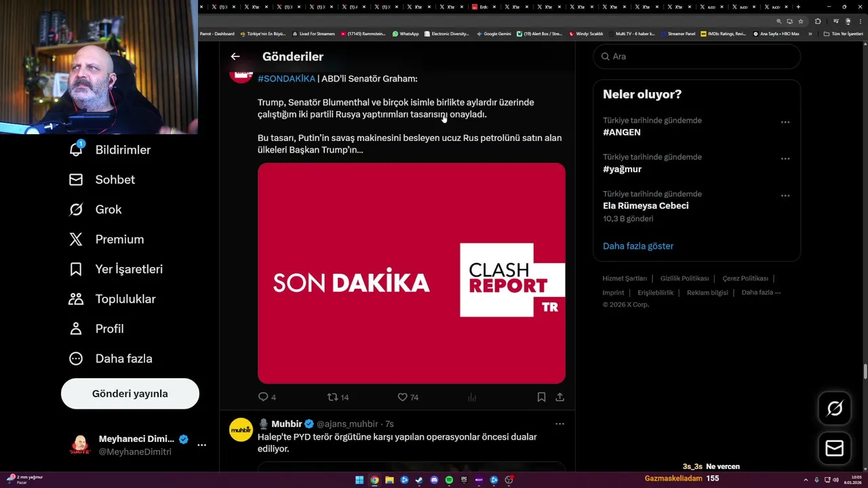Reply to the Clash Report post
The width and height of the screenshot is (868, 488).
pos(267,397)
